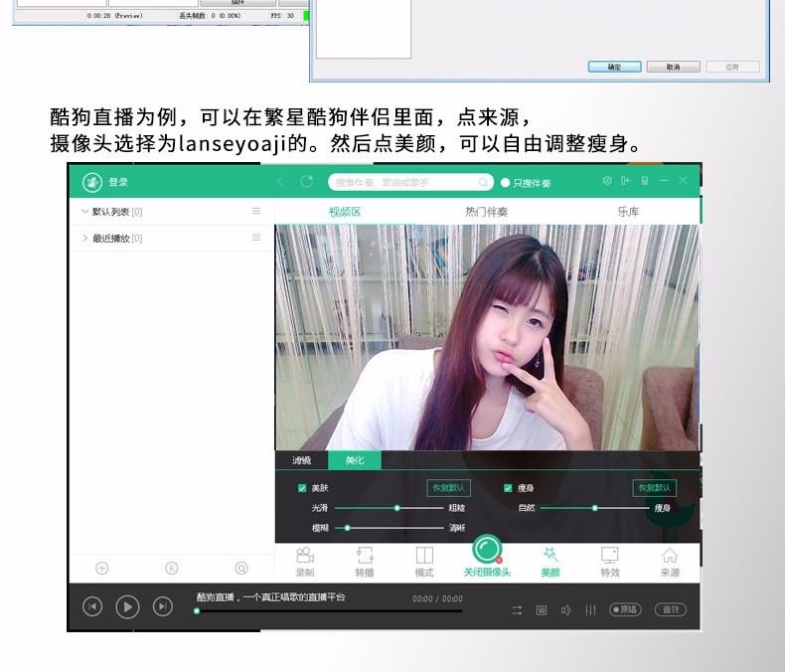Uncheck the 美肤 checkbox

tap(302, 488)
